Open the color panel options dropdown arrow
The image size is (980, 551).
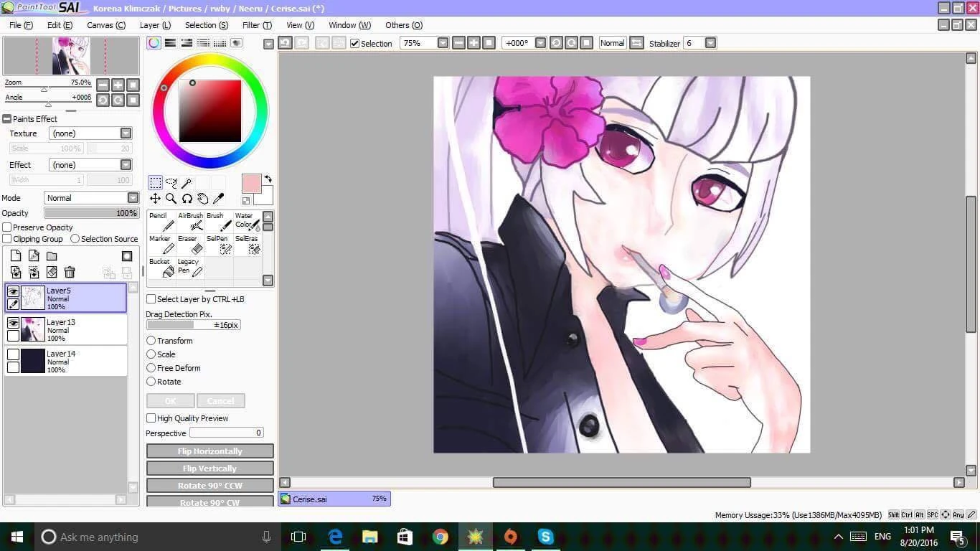click(268, 44)
